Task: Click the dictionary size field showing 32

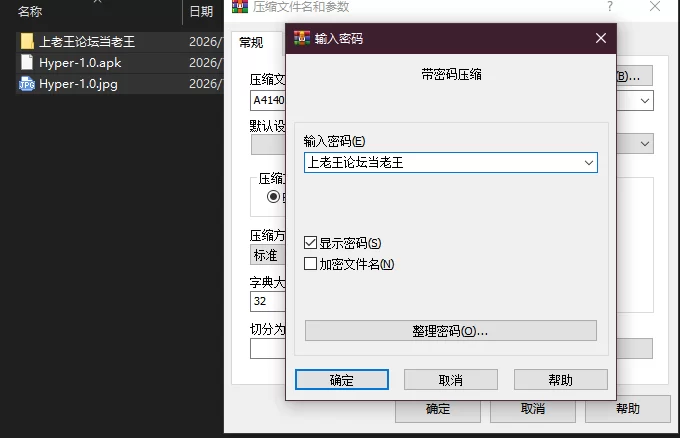Action: pos(268,301)
